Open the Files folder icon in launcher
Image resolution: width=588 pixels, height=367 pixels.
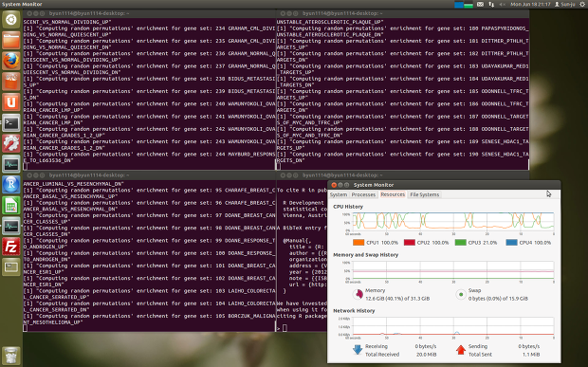[10, 40]
